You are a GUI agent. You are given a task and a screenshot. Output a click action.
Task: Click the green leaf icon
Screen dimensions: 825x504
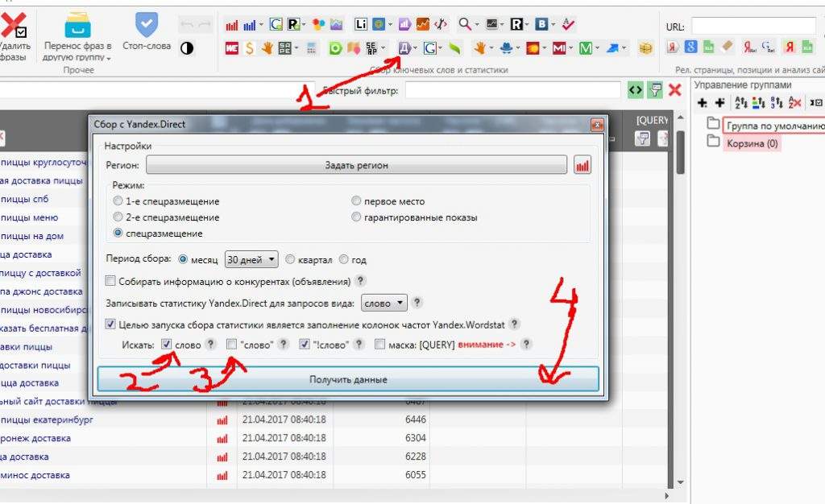point(454,48)
